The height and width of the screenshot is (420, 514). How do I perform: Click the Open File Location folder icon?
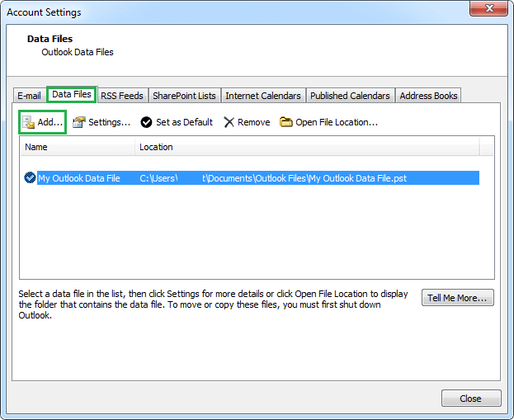click(x=285, y=122)
